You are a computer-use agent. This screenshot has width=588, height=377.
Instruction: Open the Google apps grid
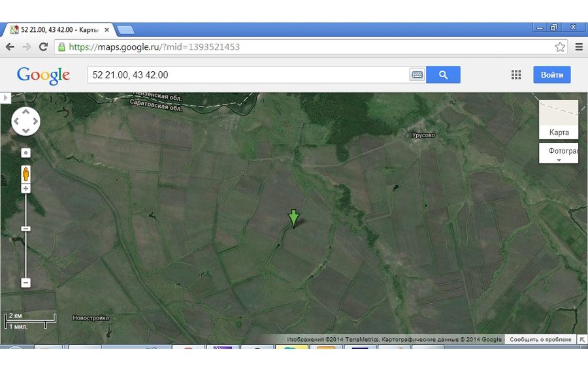516,75
